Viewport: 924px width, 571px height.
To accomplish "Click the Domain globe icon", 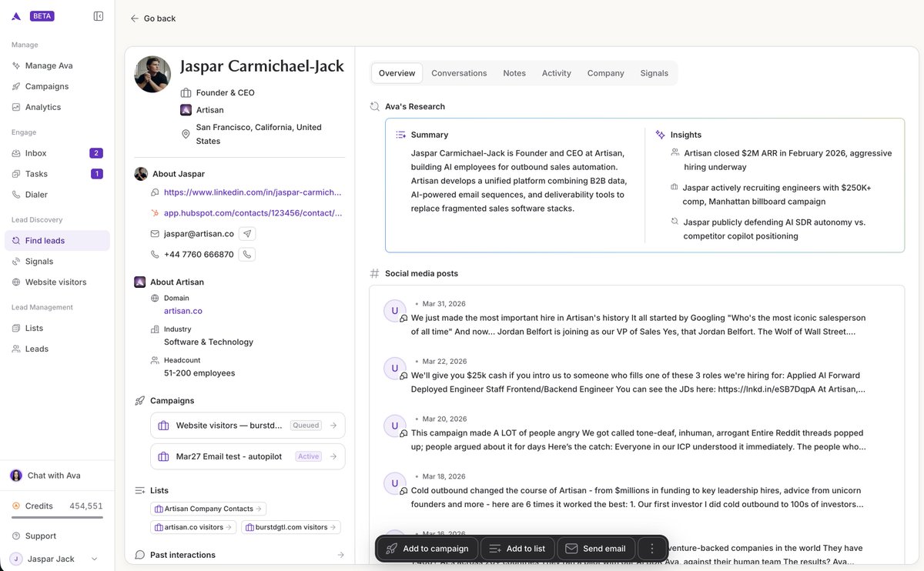I will tap(156, 298).
